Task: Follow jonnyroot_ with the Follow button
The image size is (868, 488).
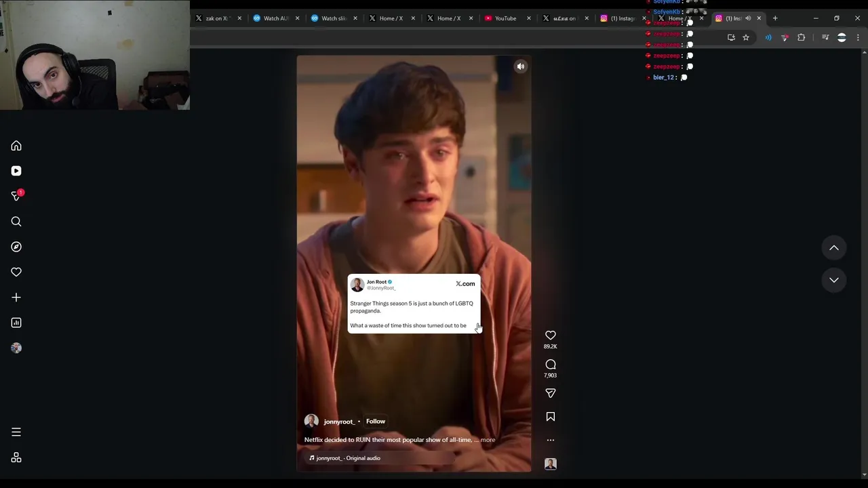Action: [376, 421]
